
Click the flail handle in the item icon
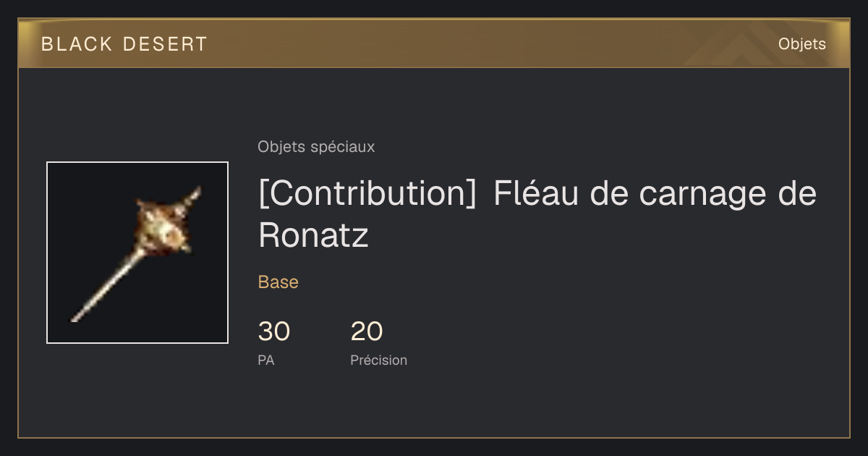(105, 286)
